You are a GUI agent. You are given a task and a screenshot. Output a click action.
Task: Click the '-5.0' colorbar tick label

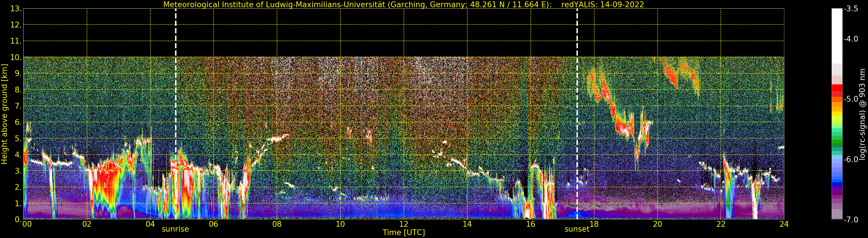851,99
